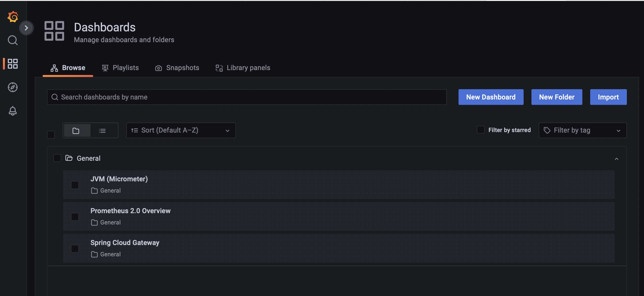Open the Prometheus 2.0 Overview dashboard
644x296 pixels.
coord(130,210)
